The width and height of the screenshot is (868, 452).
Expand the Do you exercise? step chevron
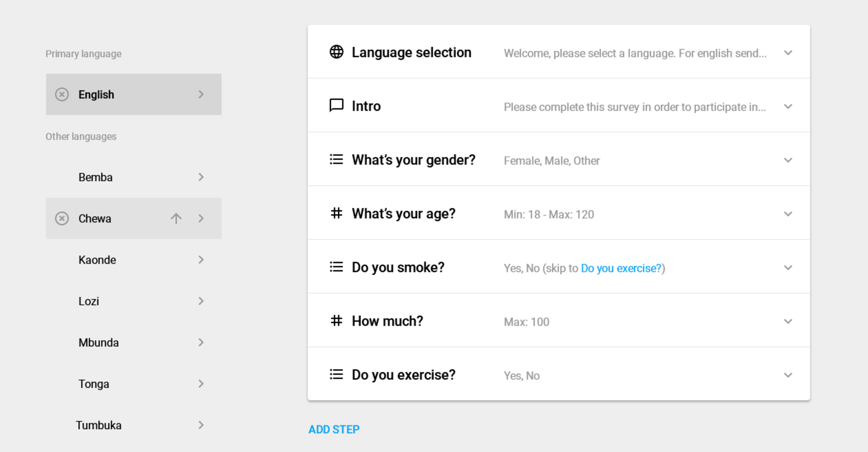(x=788, y=375)
